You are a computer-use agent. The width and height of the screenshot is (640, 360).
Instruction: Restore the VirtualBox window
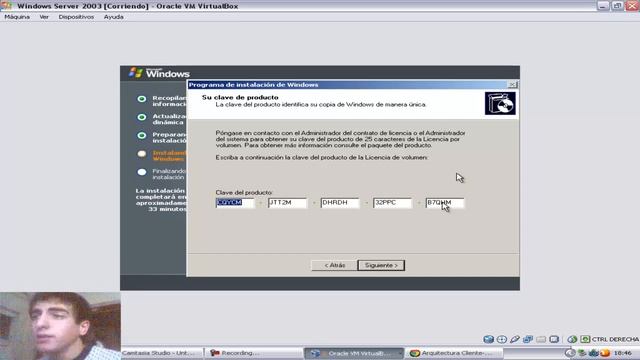pyautogui.click(x=618, y=6)
